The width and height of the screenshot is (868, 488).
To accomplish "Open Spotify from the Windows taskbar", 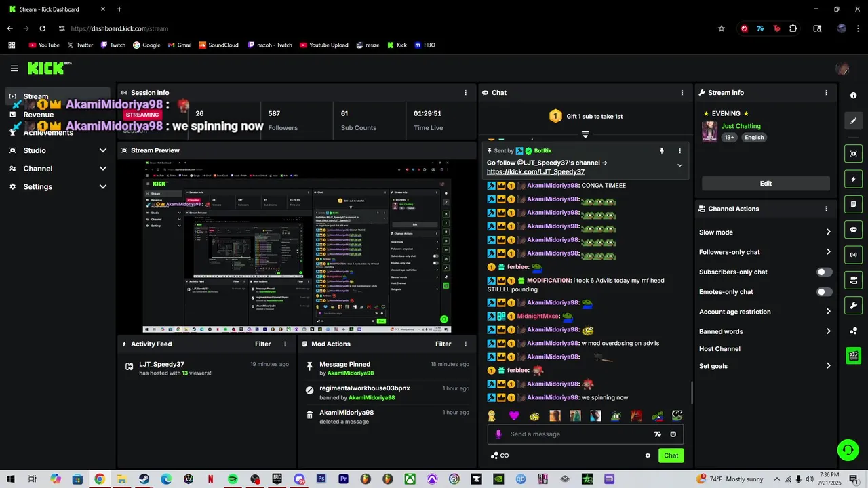I will 233,479.
